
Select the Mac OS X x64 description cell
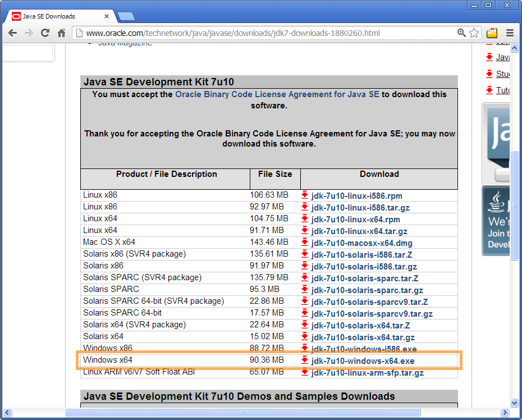pyautogui.click(x=165, y=242)
